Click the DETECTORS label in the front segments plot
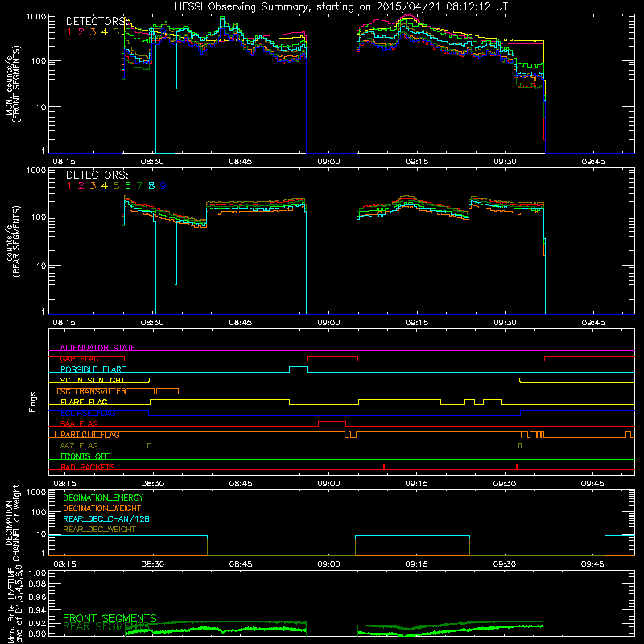 (95, 21)
